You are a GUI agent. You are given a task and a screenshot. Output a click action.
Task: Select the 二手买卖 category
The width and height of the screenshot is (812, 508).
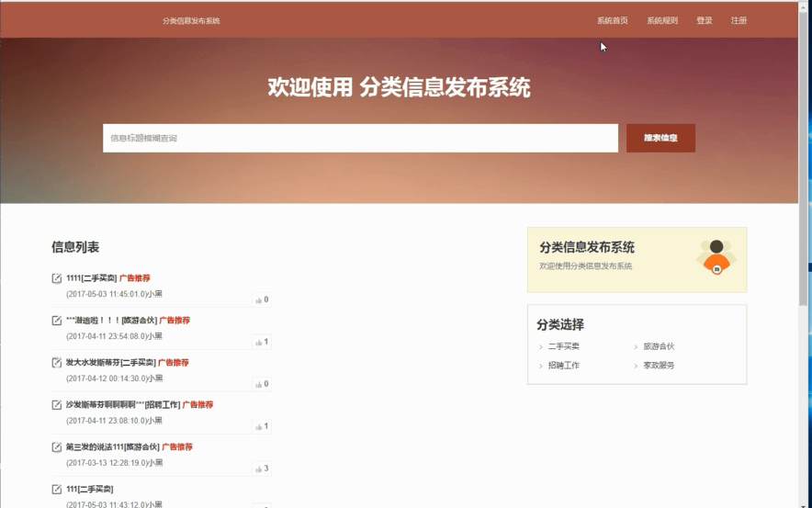(564, 346)
